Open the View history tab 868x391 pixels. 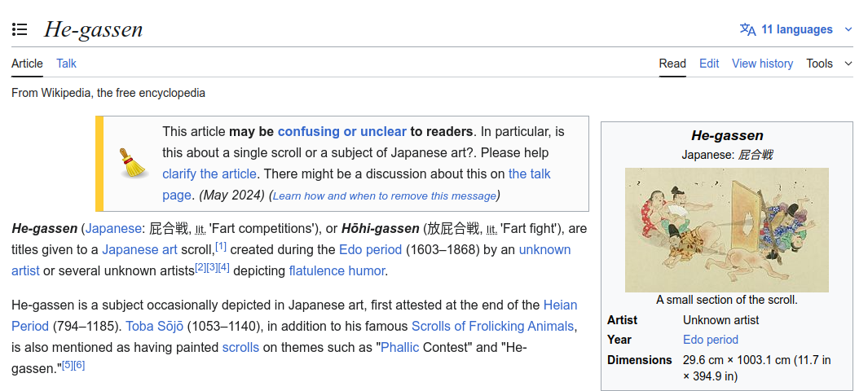(762, 64)
